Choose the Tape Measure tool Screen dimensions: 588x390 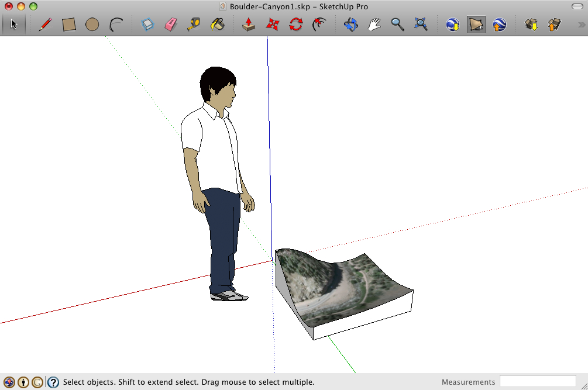[194, 25]
